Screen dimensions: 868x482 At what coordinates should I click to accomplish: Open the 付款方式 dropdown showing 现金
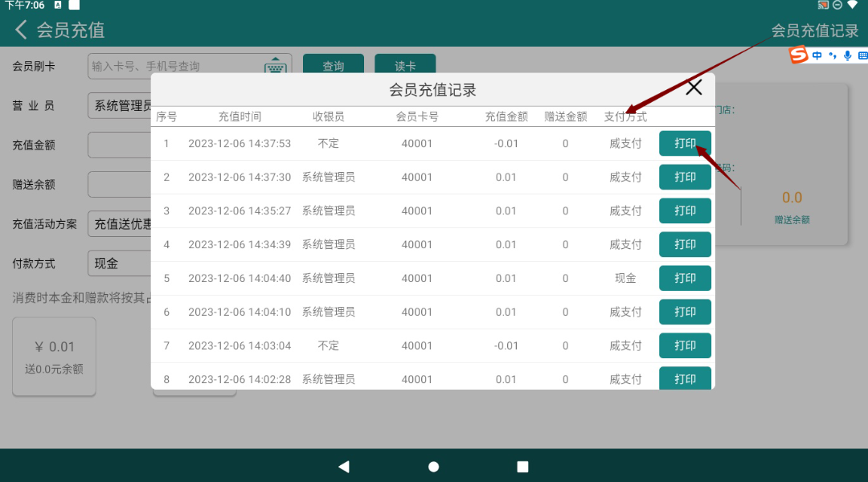pos(121,263)
